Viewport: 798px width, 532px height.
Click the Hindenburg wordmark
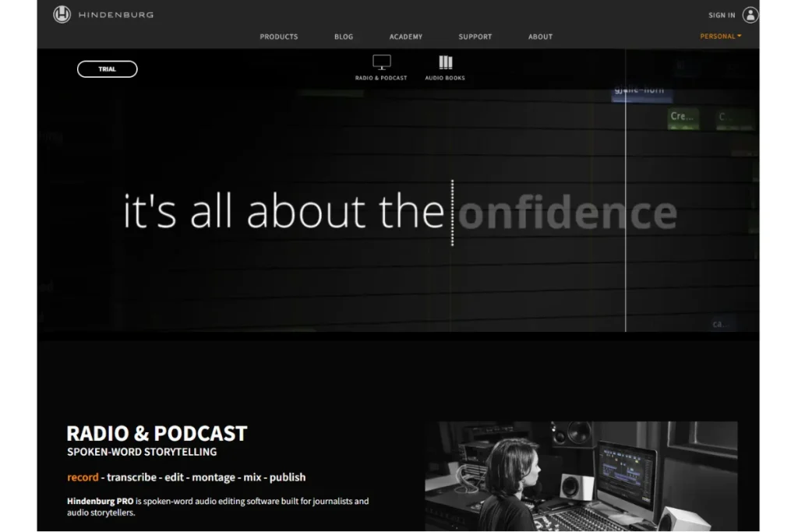pyautogui.click(x=116, y=15)
